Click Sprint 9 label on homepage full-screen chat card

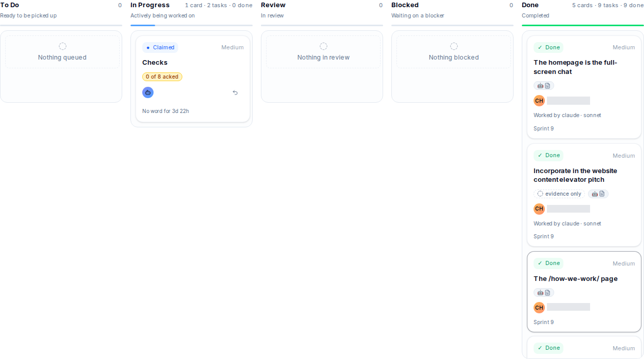click(x=544, y=128)
